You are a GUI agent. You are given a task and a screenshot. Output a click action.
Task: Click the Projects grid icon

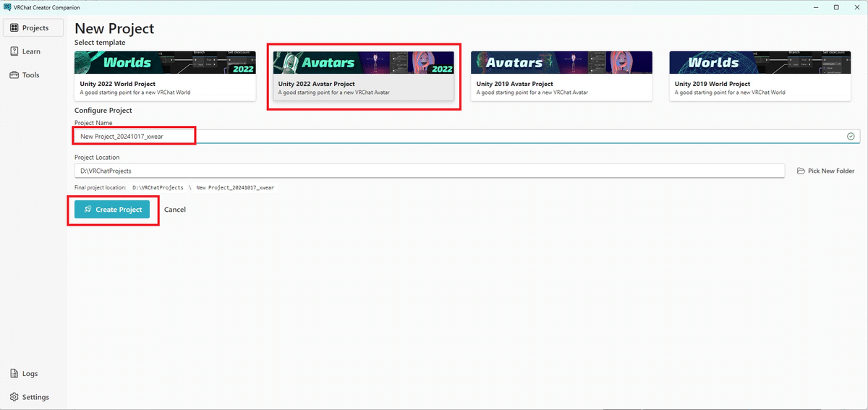(14, 28)
